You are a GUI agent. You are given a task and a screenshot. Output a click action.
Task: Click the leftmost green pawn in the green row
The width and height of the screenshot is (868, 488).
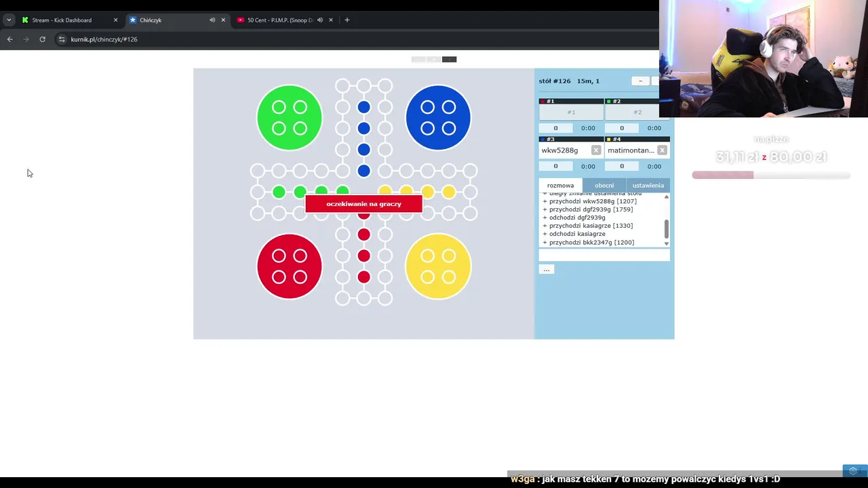tap(279, 192)
